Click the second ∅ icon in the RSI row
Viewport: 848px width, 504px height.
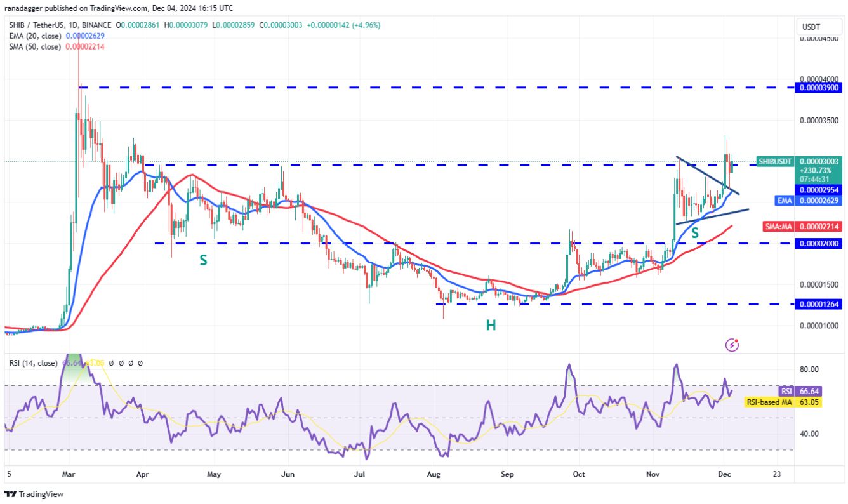click(x=121, y=363)
